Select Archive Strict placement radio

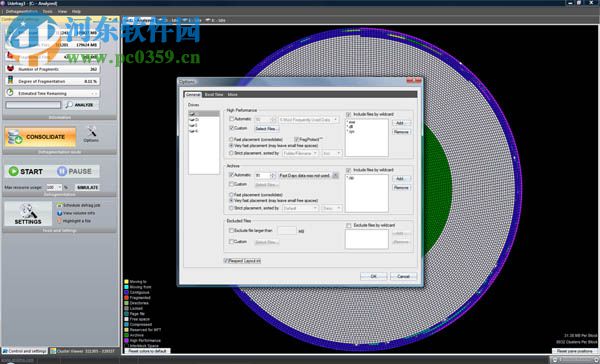pyautogui.click(x=231, y=208)
